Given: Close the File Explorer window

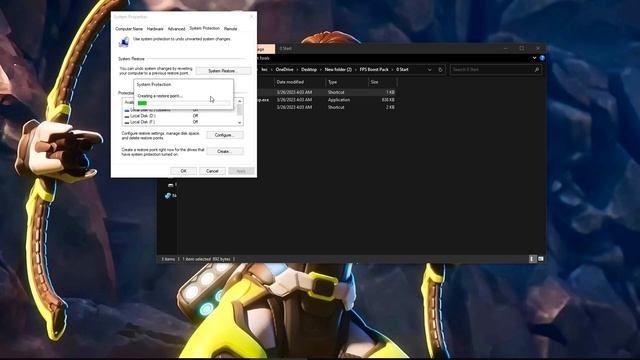Looking at the screenshot, I should [x=538, y=48].
